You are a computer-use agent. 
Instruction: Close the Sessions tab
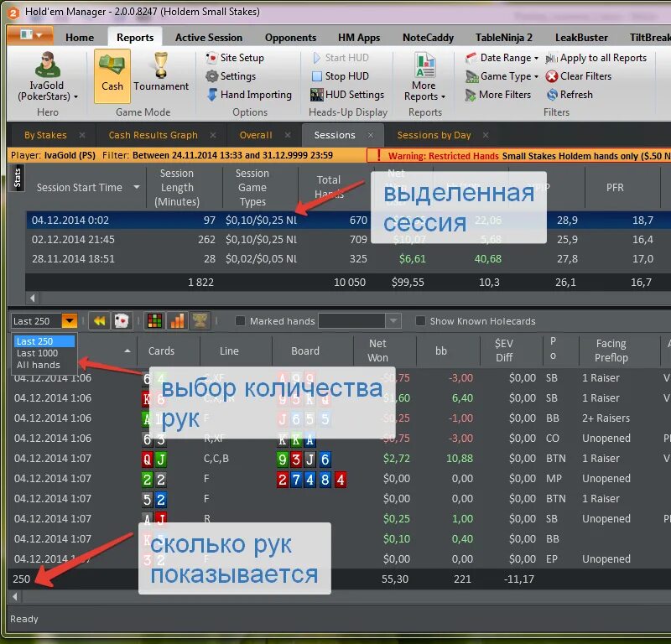pyautogui.click(x=371, y=135)
